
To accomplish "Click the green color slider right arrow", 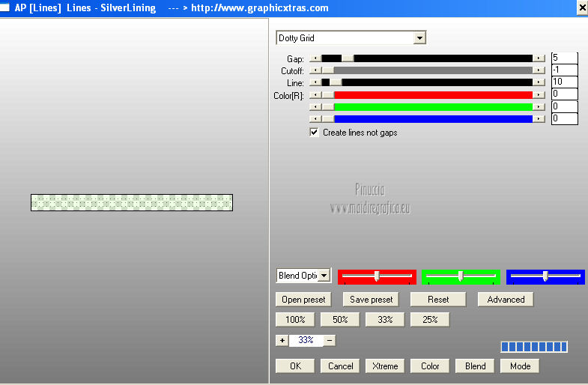I will point(539,107).
